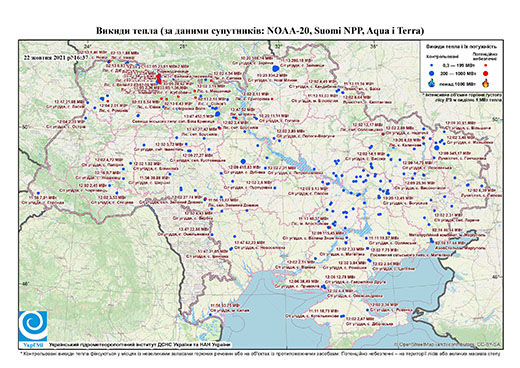
Task: Click the blue flame legend icon
Action: [431, 83]
